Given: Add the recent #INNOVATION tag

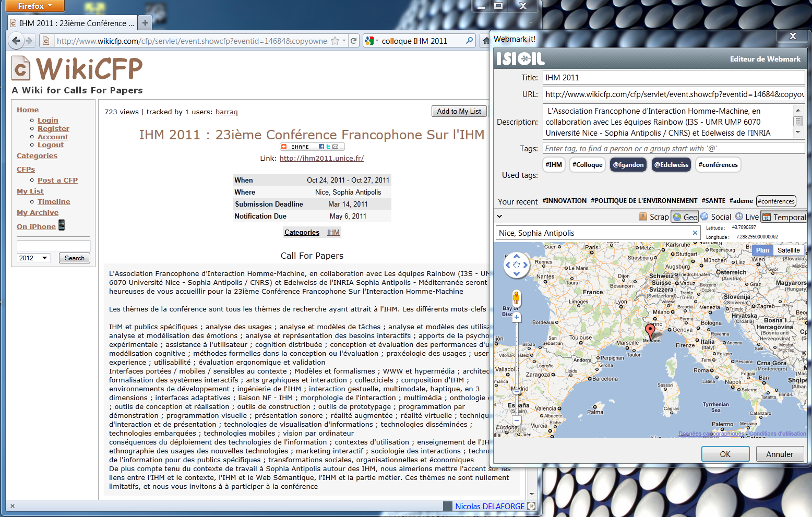Looking at the screenshot, I should (x=565, y=201).
